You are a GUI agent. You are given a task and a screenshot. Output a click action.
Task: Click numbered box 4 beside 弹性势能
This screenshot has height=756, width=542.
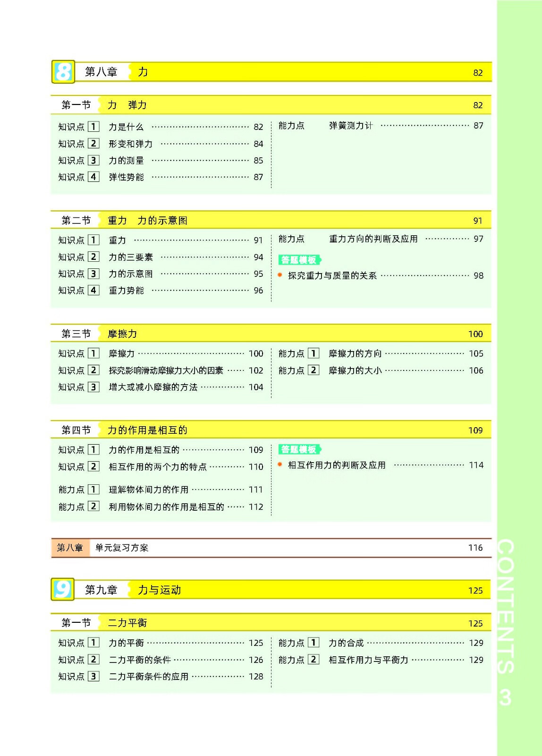pos(93,177)
